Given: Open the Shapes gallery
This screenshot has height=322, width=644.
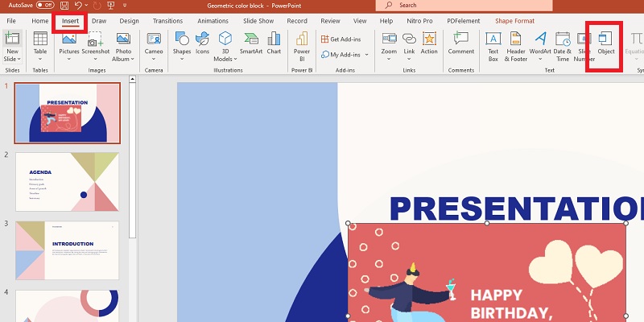Looking at the screenshot, I should (182, 47).
